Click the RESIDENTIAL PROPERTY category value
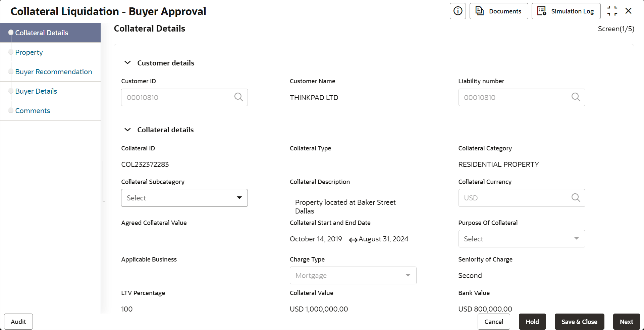The height and width of the screenshot is (330, 644). (498, 164)
